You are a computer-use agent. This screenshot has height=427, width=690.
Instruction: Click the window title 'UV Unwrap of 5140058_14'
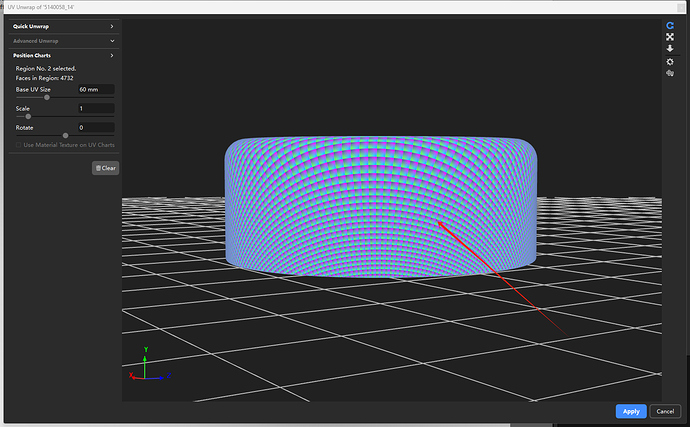tap(41, 7)
